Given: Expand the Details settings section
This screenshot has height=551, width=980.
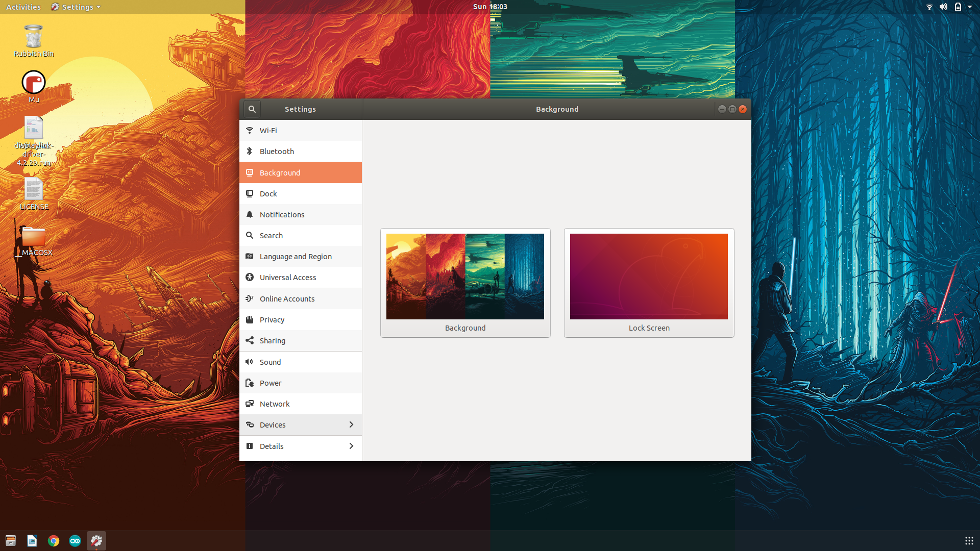Looking at the screenshot, I should tap(301, 446).
